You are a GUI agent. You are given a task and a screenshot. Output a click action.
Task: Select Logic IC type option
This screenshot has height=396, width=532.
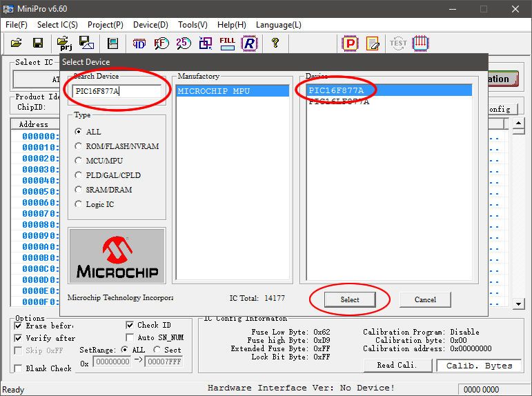click(x=79, y=204)
